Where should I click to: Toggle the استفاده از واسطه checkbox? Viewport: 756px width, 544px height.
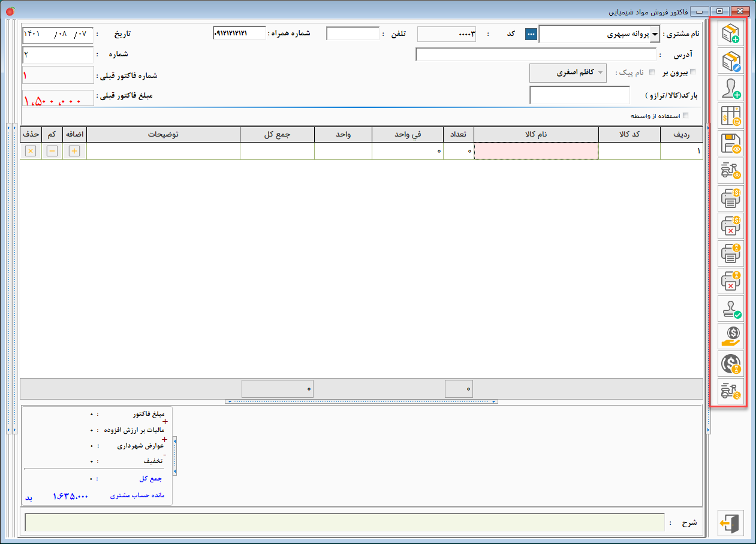[685, 116]
